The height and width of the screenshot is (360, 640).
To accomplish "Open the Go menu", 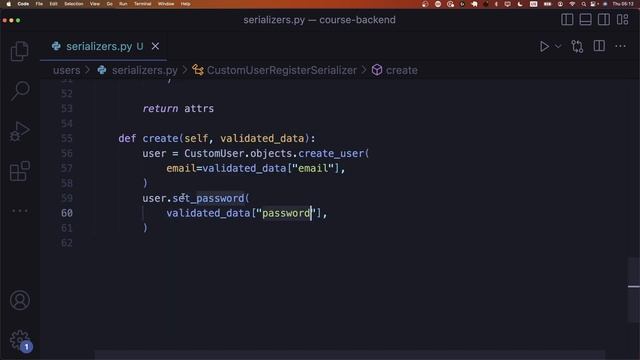I will coord(109,4).
